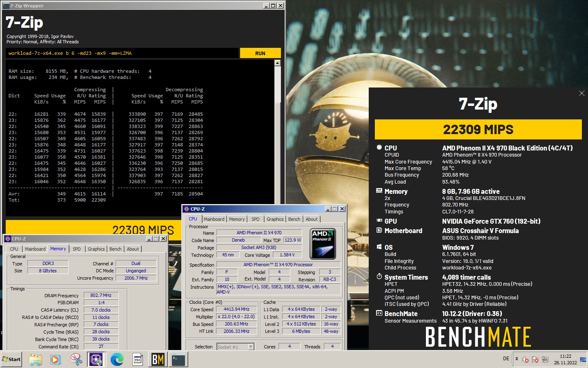
Task: Open the About tab in front CPU-Z
Action: pyautogui.click(x=312, y=219)
